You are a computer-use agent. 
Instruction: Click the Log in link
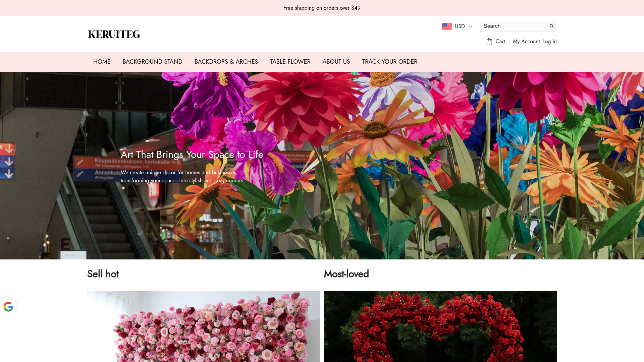[549, 42]
